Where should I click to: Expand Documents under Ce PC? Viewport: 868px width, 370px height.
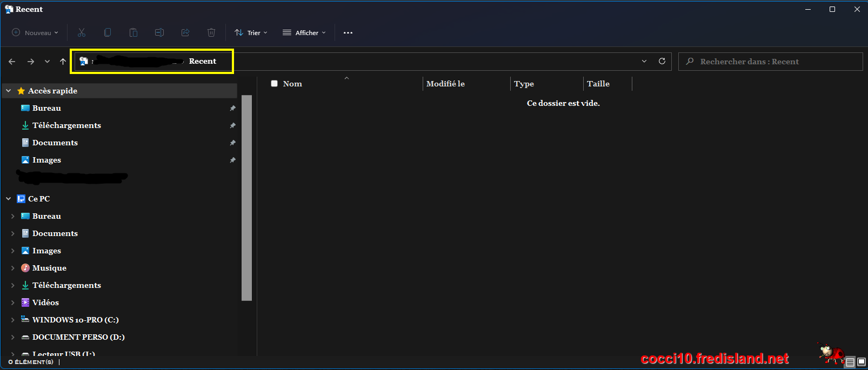tap(13, 233)
